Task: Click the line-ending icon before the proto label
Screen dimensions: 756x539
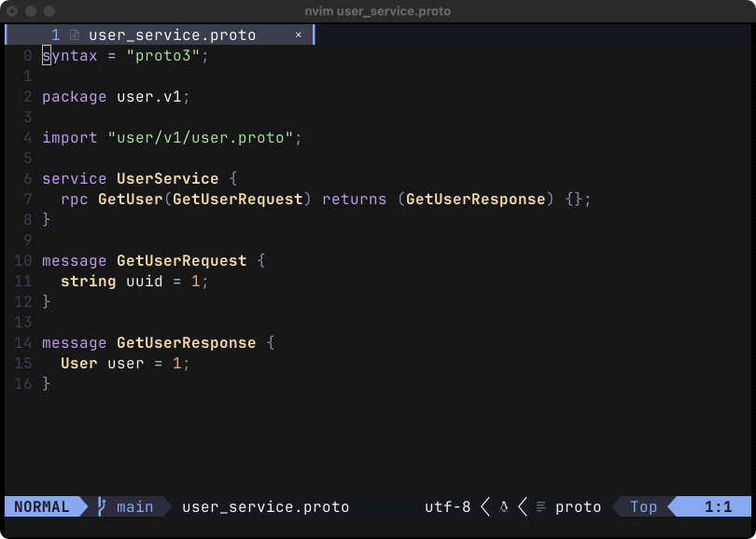Action: click(540, 506)
